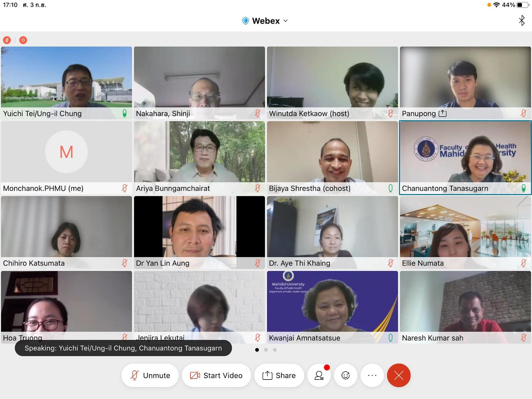Screen dimensions: 532x399
Task: Tap muted mic icon for Dr Yan Lin Aung
Action: [x=257, y=263]
